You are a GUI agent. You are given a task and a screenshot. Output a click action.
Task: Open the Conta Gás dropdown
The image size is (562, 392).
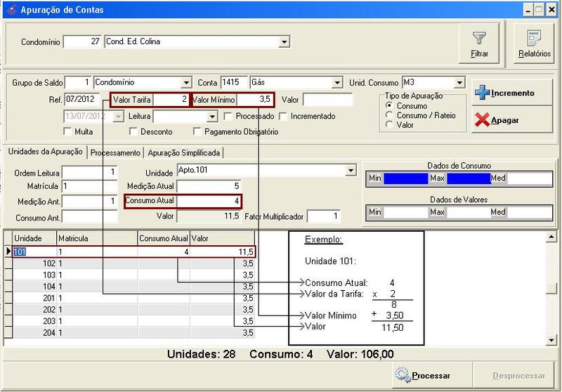pyautogui.click(x=337, y=83)
